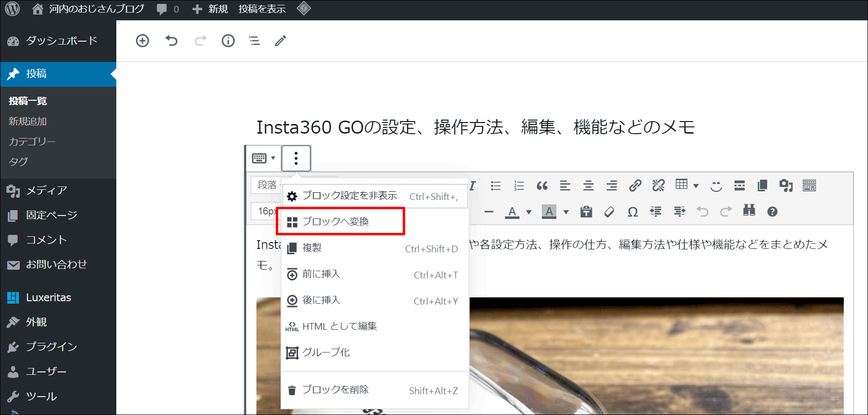Click the post title text

click(x=475, y=127)
